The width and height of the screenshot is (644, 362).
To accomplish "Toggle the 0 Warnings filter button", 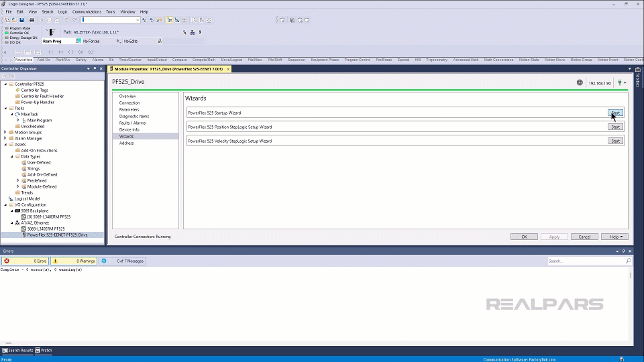I will point(74,261).
